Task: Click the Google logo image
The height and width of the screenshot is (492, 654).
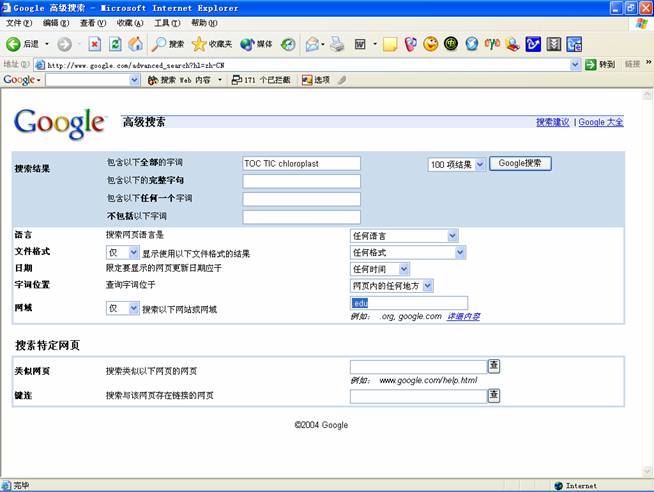Action: [59, 123]
